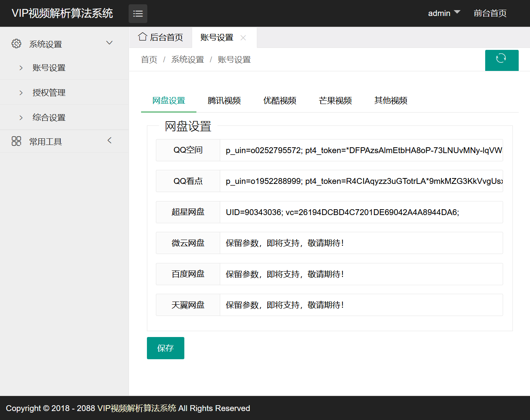Click the home icon on 后台首页 tab
The height and width of the screenshot is (420, 530).
(x=142, y=36)
